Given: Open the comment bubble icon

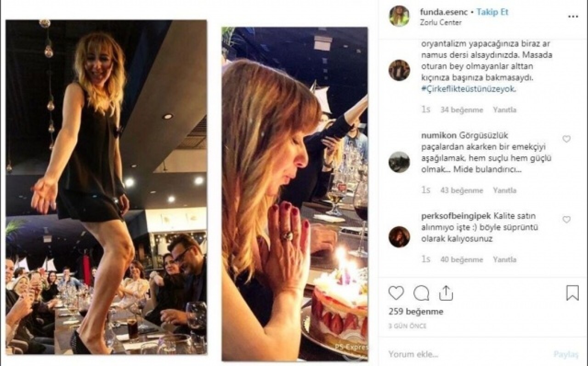Looking at the screenshot, I should pyautogui.click(x=421, y=293).
